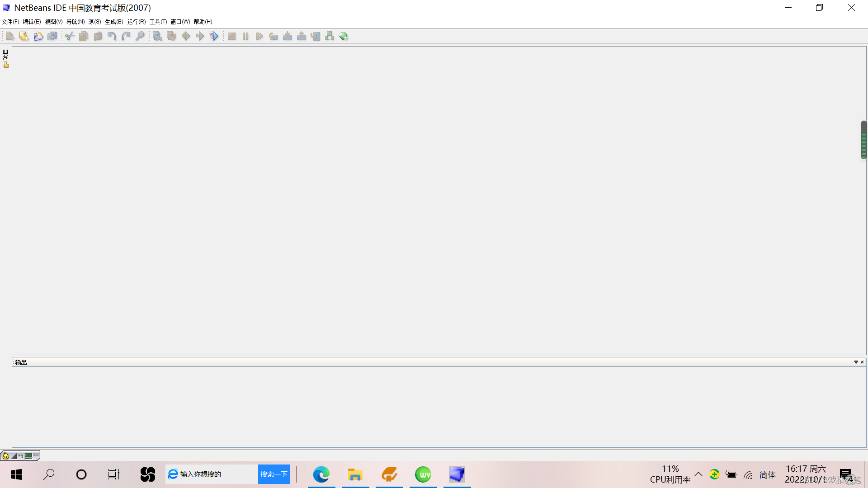Open the 工具(T) menu
868x488 pixels.
point(158,22)
